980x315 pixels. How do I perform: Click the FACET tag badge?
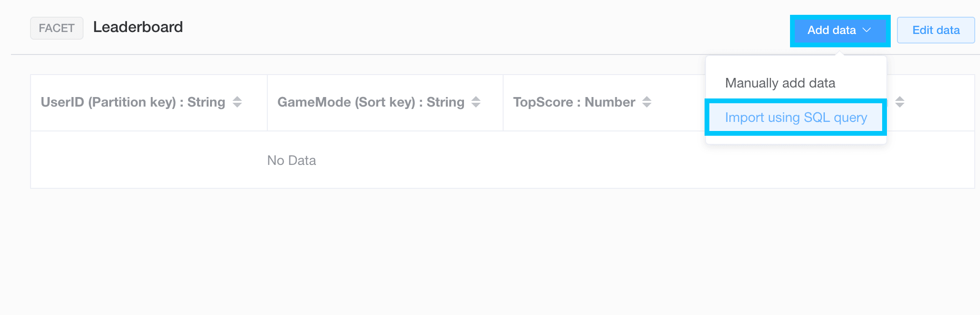pos(57,28)
